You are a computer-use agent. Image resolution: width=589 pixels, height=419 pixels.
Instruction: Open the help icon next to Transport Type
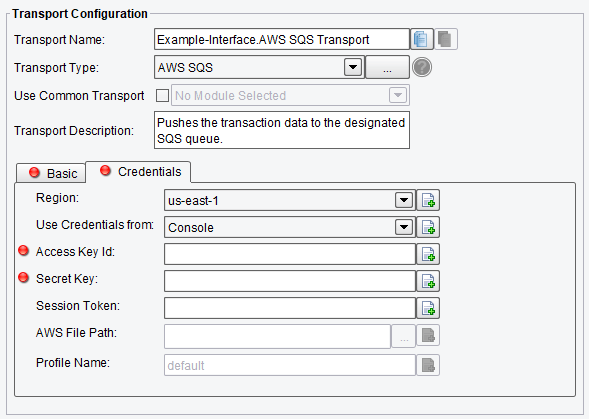pyautogui.click(x=422, y=68)
